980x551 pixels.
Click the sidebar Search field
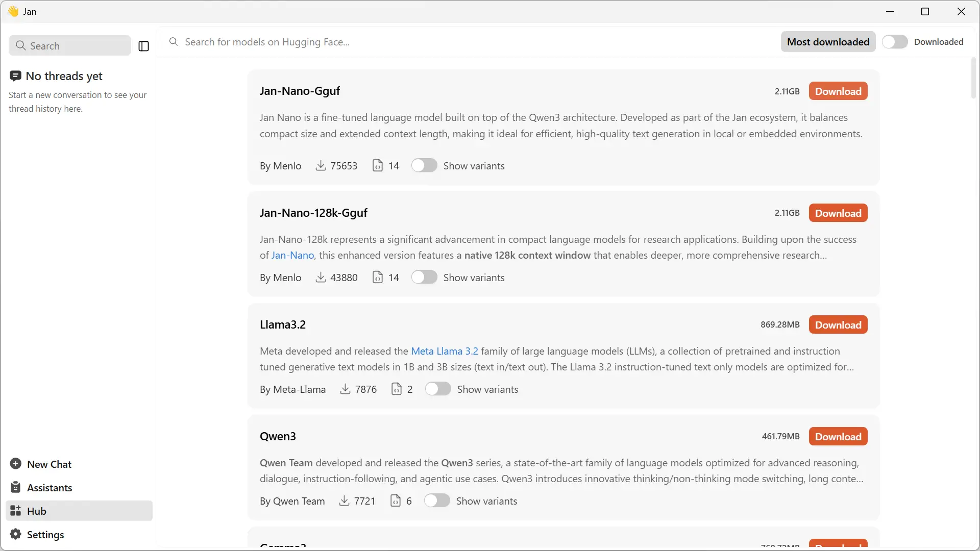coord(70,46)
